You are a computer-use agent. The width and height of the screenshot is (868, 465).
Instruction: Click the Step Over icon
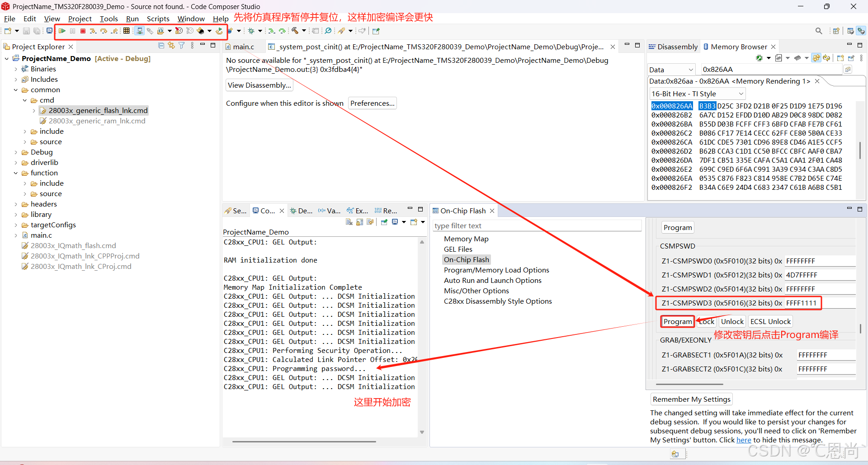(104, 31)
